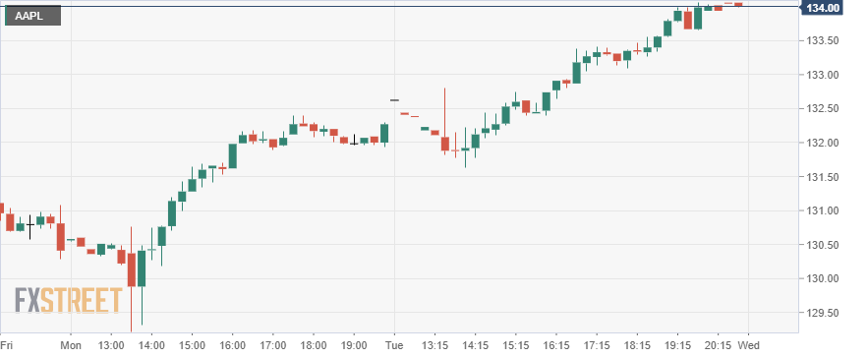
Task: Click the 19:00 time label on axis
Action: [x=354, y=346]
